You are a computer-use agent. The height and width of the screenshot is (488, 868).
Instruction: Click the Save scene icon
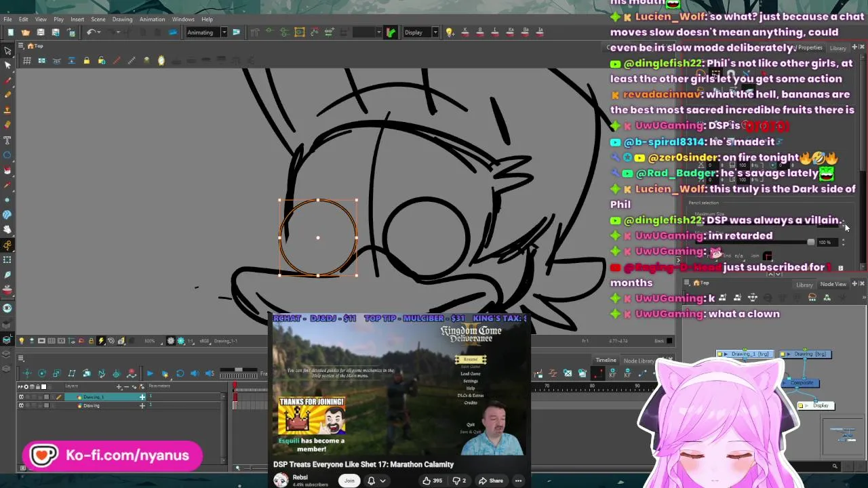pos(41,33)
